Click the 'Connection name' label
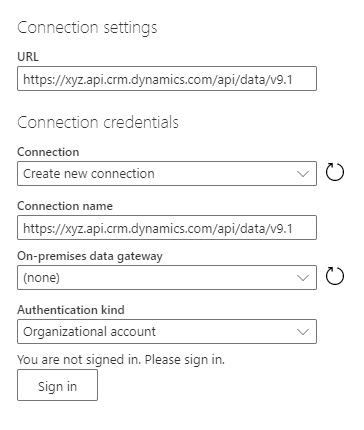The image size is (364, 430). tap(65, 206)
